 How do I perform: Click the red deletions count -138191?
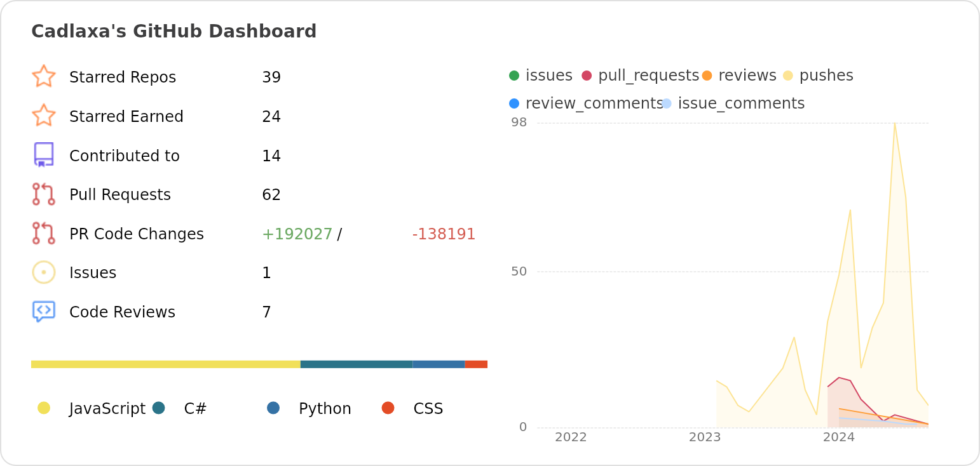coord(444,234)
